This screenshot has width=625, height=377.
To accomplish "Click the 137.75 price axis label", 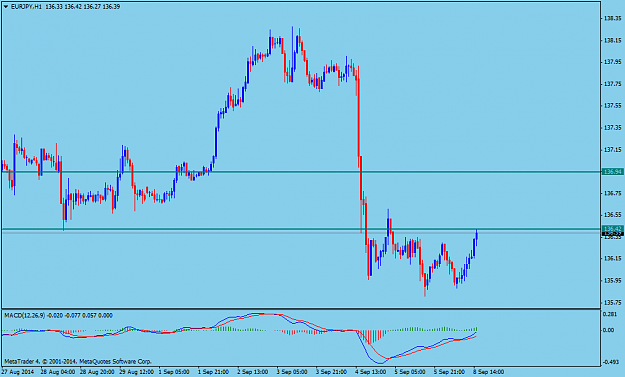I will pyautogui.click(x=613, y=84).
